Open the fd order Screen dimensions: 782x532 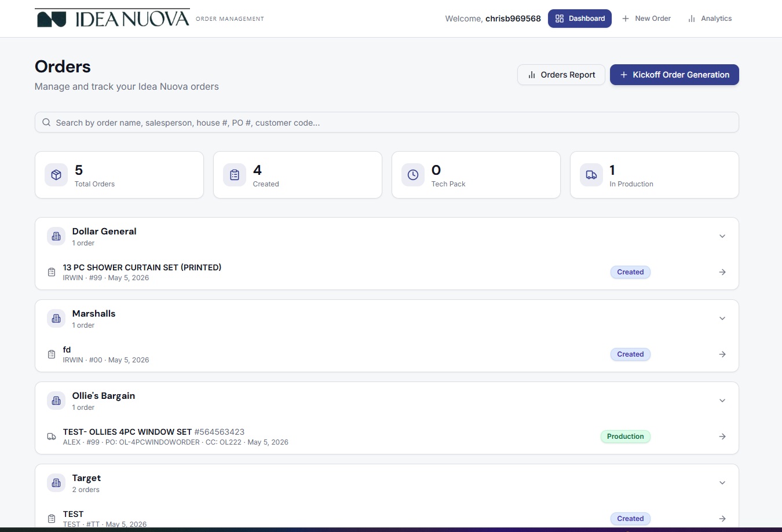(67, 350)
